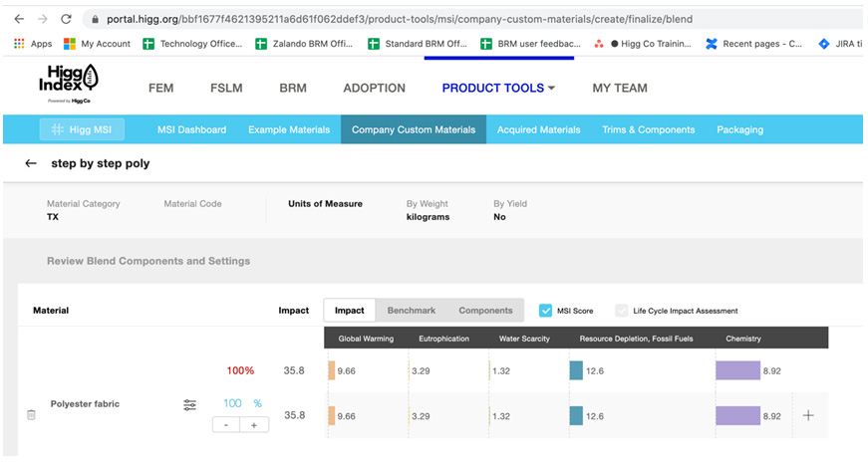
Task: Click the plus icon at Polyester fabric row end
Action: tap(808, 415)
